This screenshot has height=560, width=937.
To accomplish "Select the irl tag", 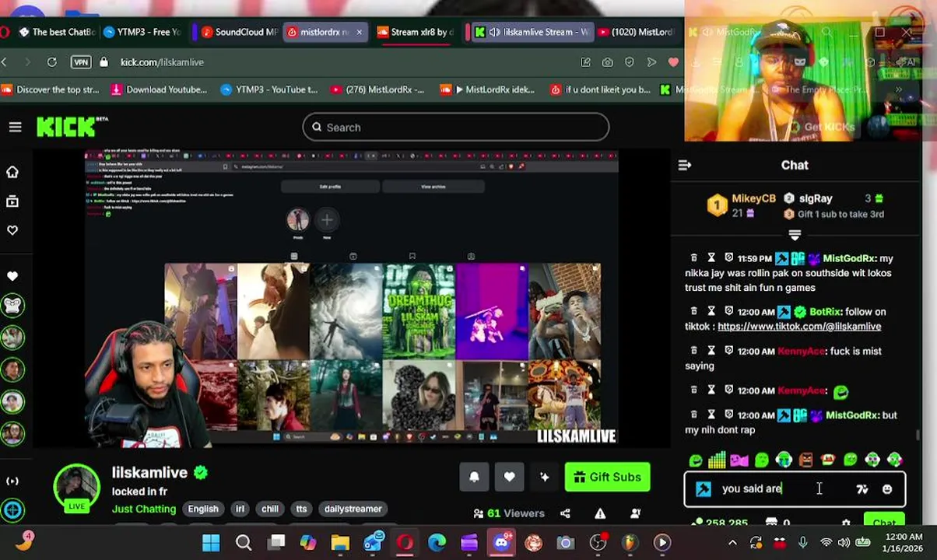I will (240, 509).
